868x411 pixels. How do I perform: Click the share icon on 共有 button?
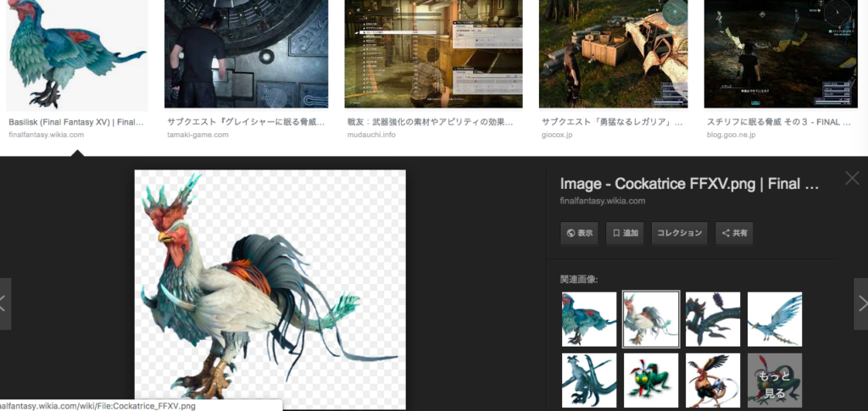click(x=726, y=233)
